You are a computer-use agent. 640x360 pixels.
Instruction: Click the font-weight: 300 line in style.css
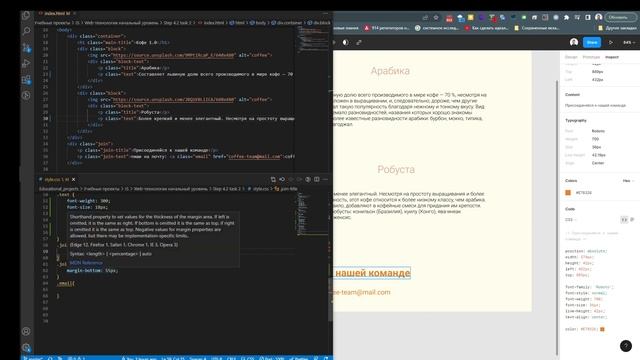pyautogui.click(x=89, y=201)
